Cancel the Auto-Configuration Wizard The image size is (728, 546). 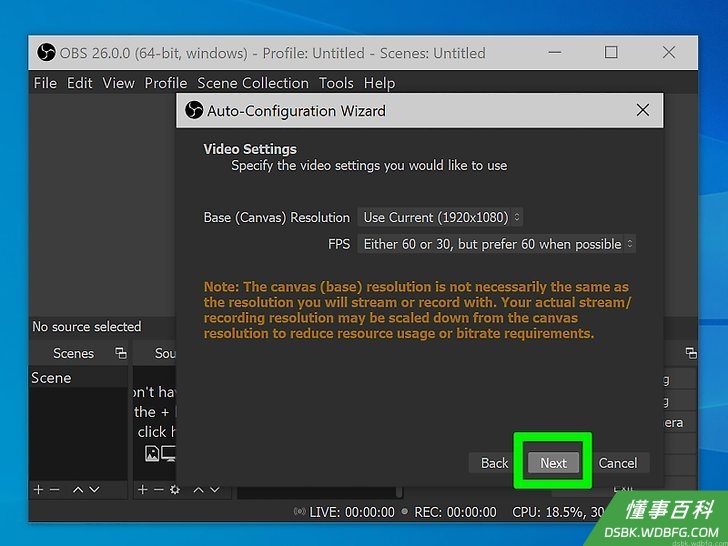pyautogui.click(x=618, y=463)
